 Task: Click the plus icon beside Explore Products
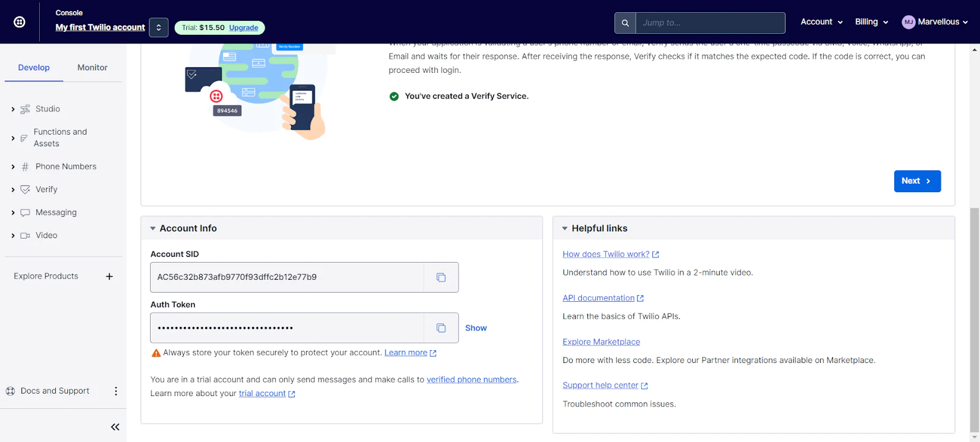pyautogui.click(x=109, y=277)
